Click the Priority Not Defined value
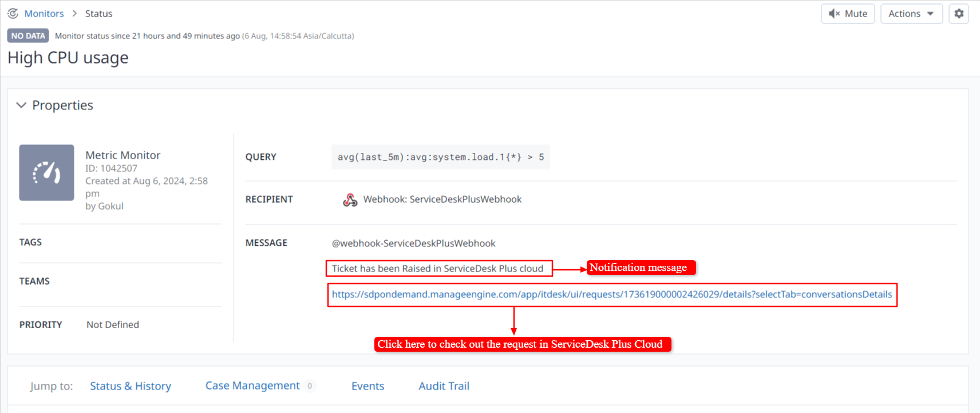 point(113,325)
